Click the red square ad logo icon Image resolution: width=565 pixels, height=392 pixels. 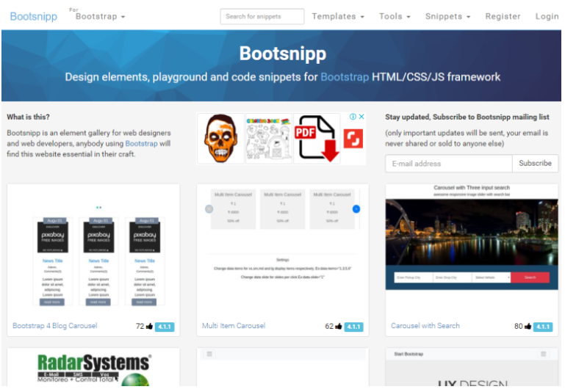coord(353,139)
